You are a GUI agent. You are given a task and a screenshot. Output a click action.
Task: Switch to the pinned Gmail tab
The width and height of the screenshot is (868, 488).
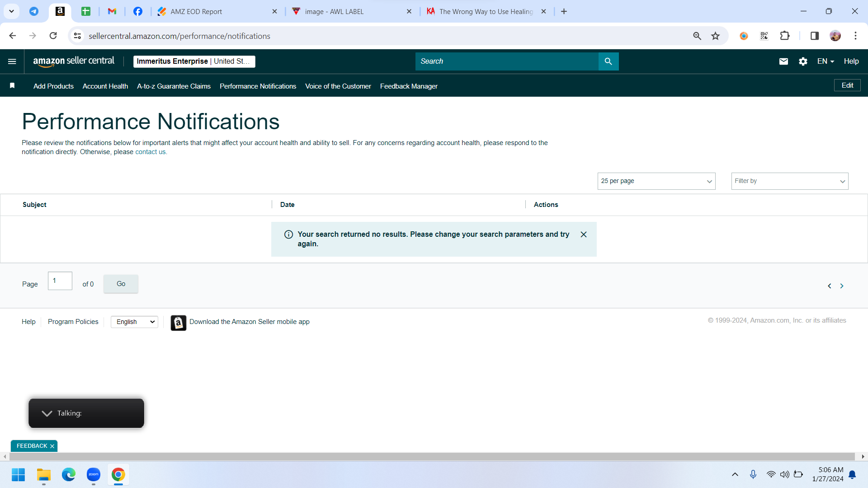tap(112, 11)
